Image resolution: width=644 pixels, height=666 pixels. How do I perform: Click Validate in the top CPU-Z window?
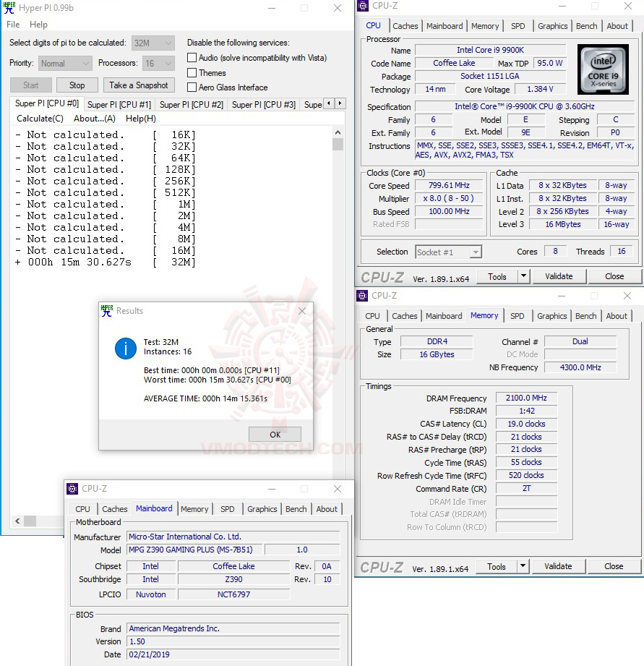(x=559, y=276)
